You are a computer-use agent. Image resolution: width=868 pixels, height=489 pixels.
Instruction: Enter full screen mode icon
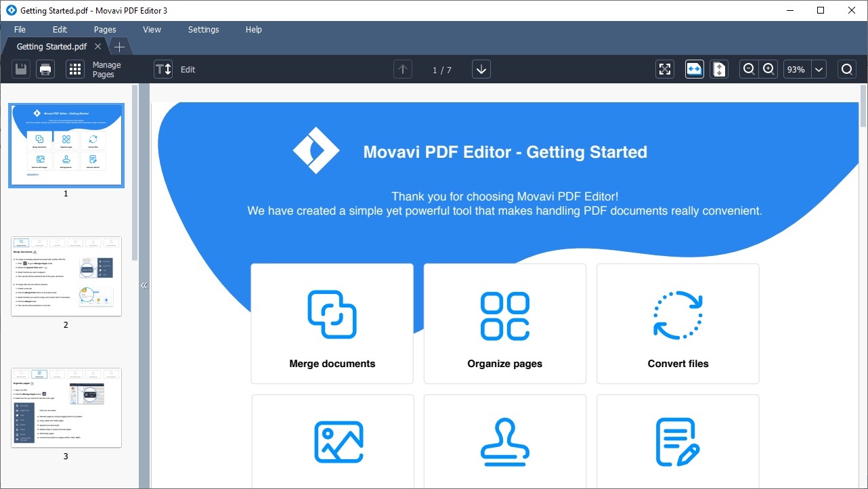(665, 69)
